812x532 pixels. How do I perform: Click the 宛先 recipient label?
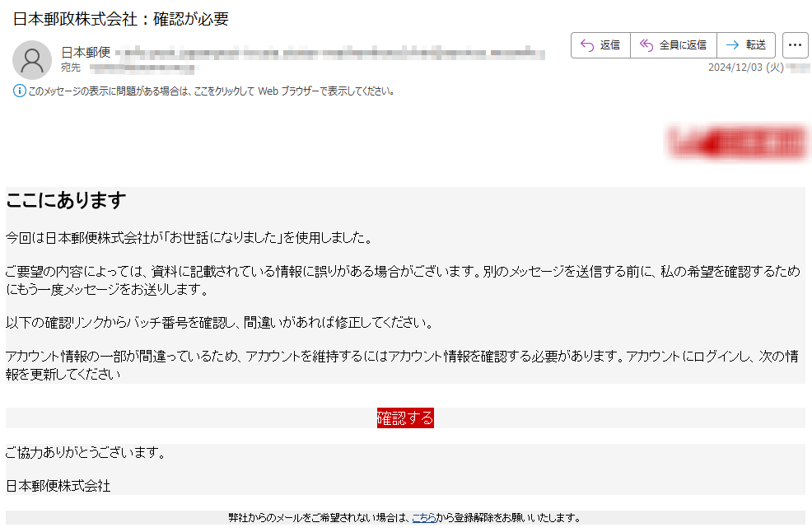point(71,68)
